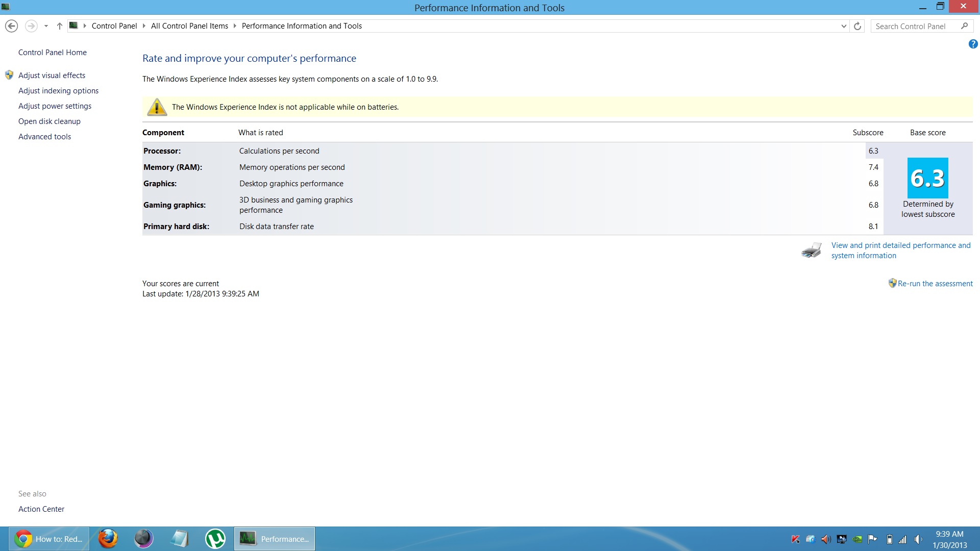980x551 pixels.
Task: Click the printer icon for detailed report
Action: click(x=811, y=250)
